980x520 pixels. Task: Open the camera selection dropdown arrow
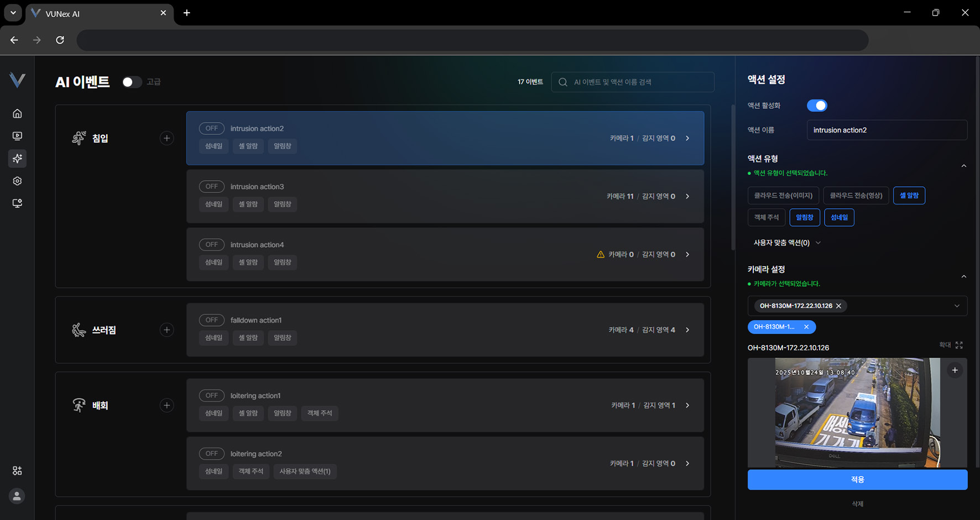[957, 306]
